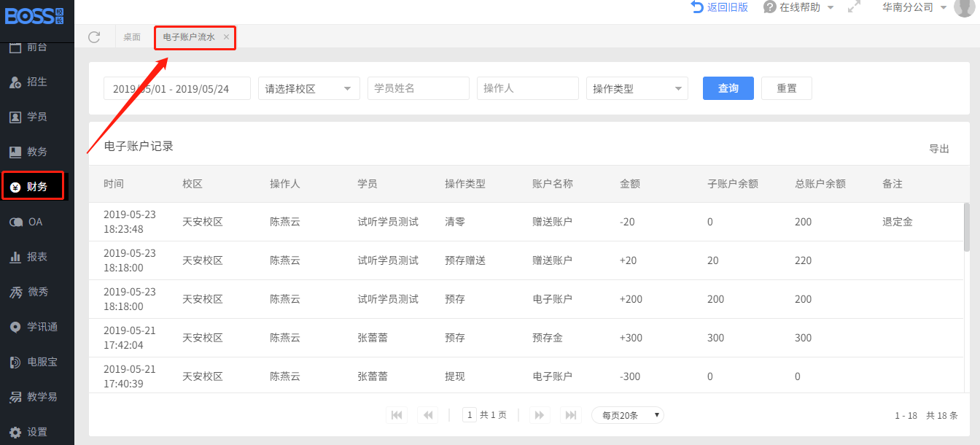Select the 电子账户流水 tab

[189, 36]
